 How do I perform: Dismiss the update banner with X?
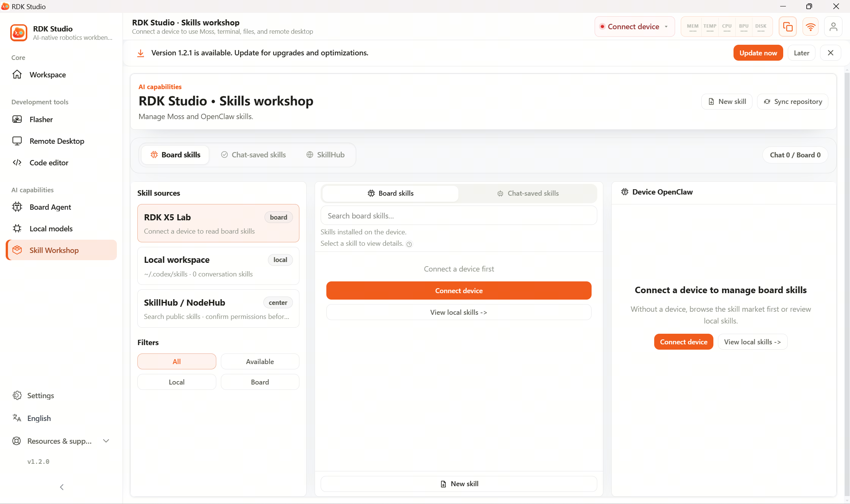click(x=830, y=53)
